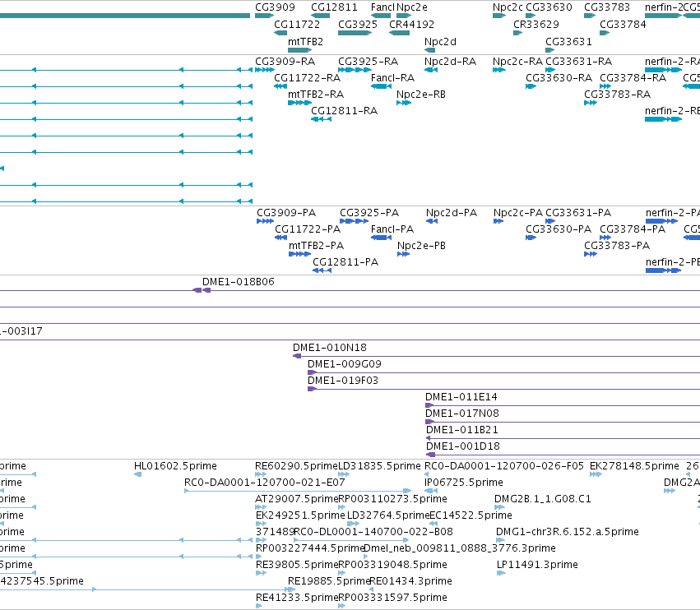Click the RC0-DA0001-120700-021-E07 feature label

click(265, 483)
